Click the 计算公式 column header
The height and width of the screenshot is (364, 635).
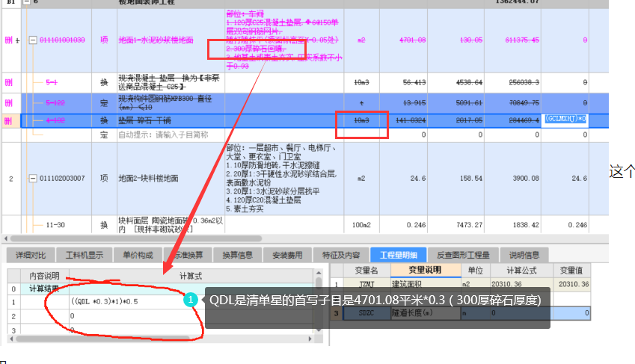[x=521, y=270]
